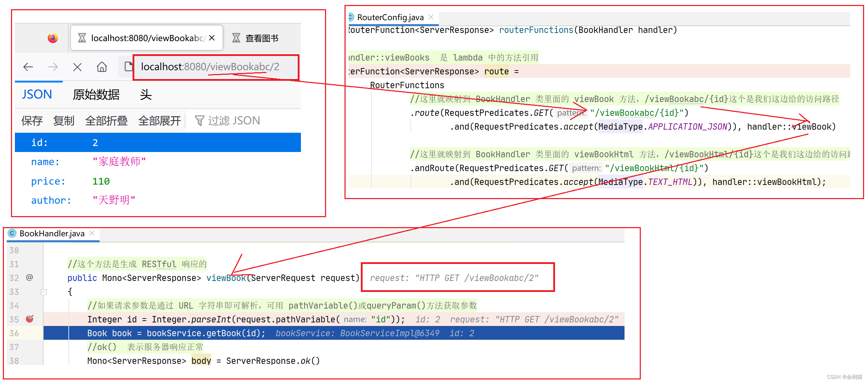Click the Java class icon on BookHandler.java tab
Image resolution: width=868 pixels, height=383 pixels.
pyautogui.click(x=12, y=233)
